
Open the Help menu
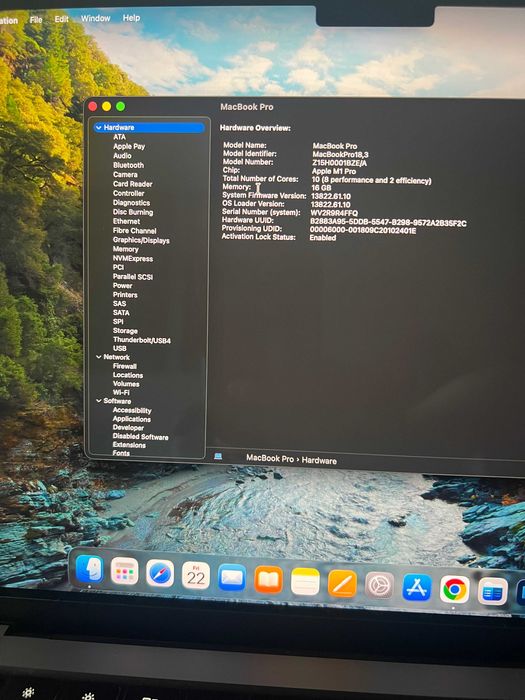coord(131,18)
